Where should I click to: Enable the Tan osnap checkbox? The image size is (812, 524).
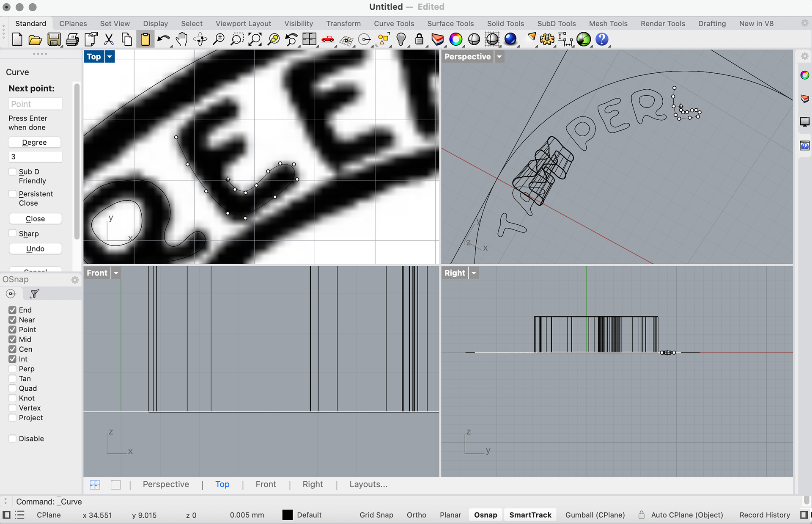(12, 378)
